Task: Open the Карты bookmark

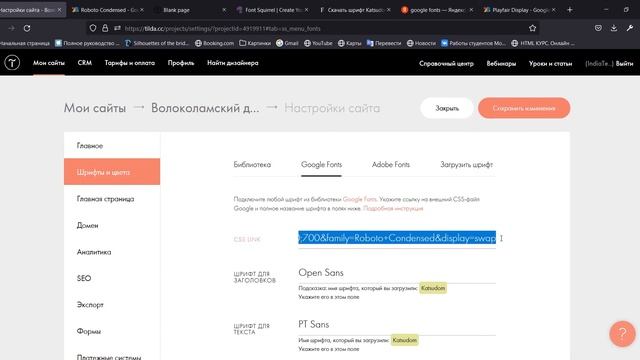Action: point(349,43)
